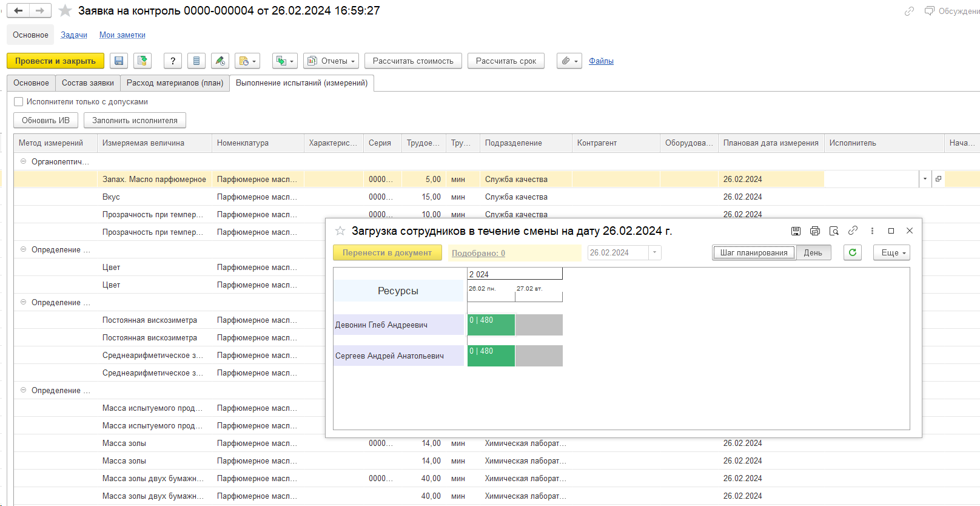Click the link chain icon in dialog title bar
This screenshot has height=506, width=980.
click(x=853, y=231)
